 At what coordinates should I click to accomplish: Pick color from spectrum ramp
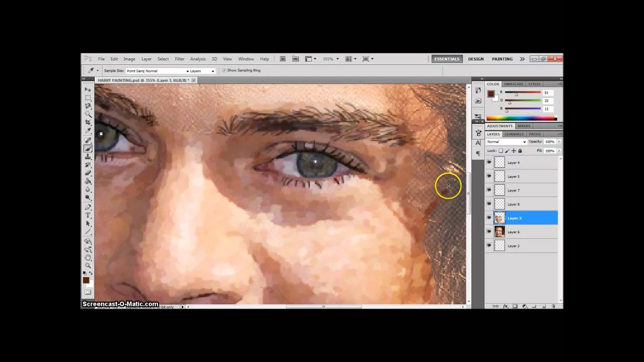pyautogui.click(x=522, y=119)
